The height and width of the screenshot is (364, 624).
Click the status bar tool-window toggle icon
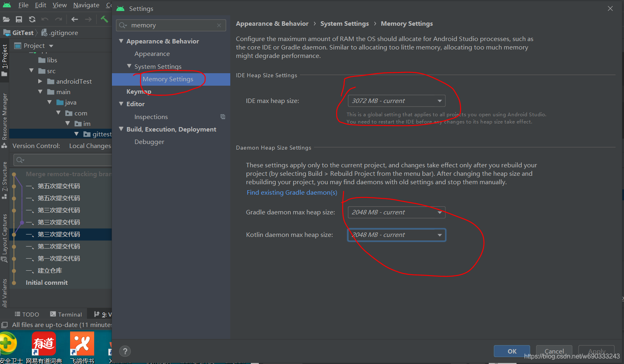(x=4, y=325)
